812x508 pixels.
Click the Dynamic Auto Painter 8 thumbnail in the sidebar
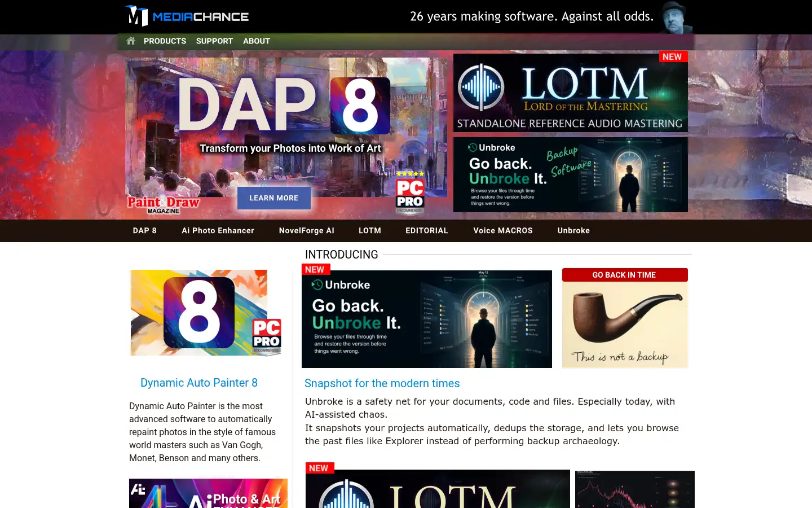point(199,313)
